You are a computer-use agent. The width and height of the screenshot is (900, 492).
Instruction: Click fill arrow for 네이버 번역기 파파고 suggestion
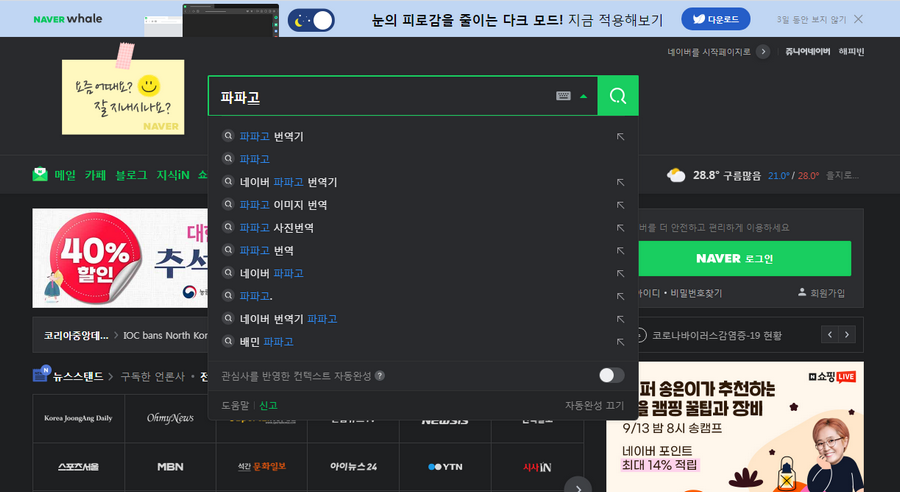(620, 319)
